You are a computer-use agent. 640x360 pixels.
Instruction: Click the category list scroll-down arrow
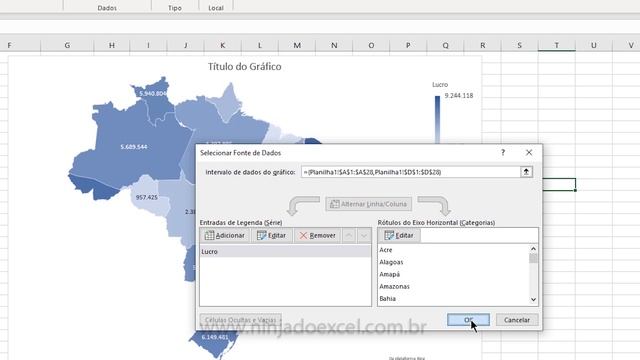533,300
